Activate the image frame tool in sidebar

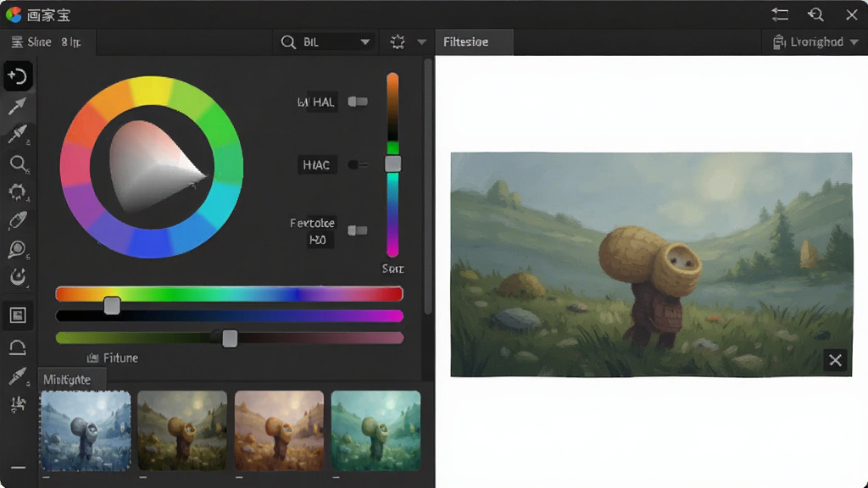tap(18, 315)
